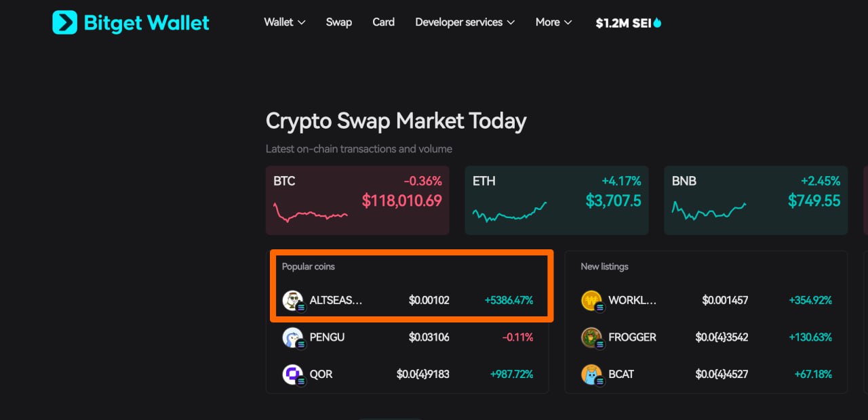Expand the Developer services dropdown
868x420 pixels.
(x=465, y=22)
